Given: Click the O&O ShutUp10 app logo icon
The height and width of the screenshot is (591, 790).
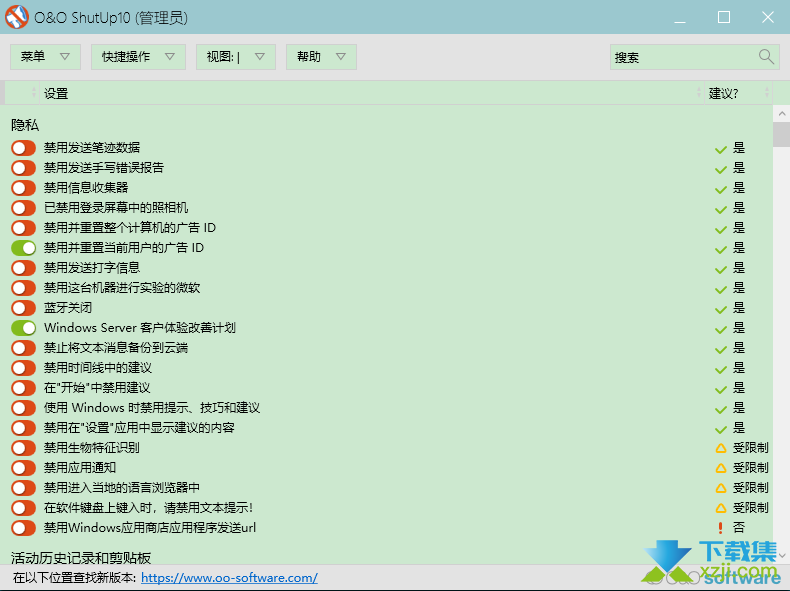Looking at the screenshot, I should click(17, 17).
